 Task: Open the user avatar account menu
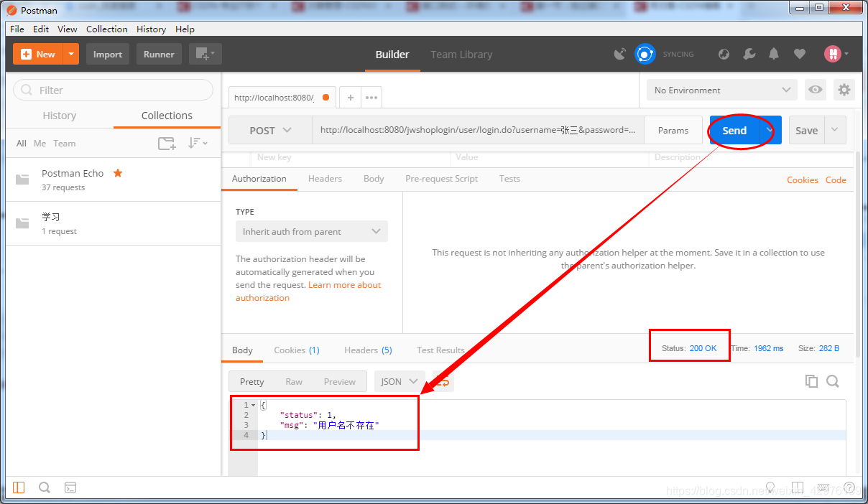coord(836,54)
